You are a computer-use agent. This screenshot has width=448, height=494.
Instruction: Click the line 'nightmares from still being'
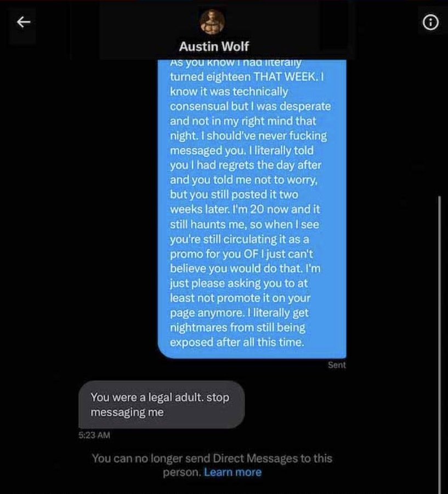click(237, 327)
